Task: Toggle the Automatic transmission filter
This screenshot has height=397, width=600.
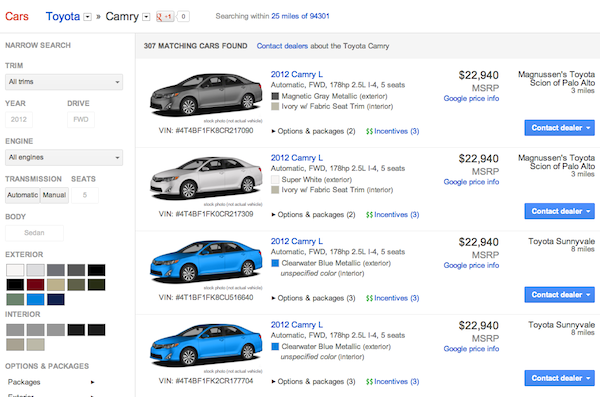Action: (23, 195)
